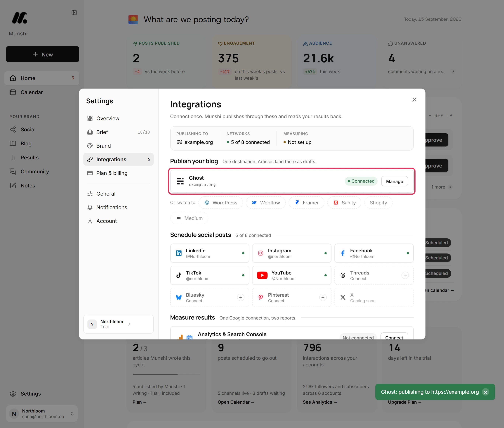This screenshot has width=504, height=428.
Task: Connect Analytics & Search Console
Action: click(x=394, y=336)
